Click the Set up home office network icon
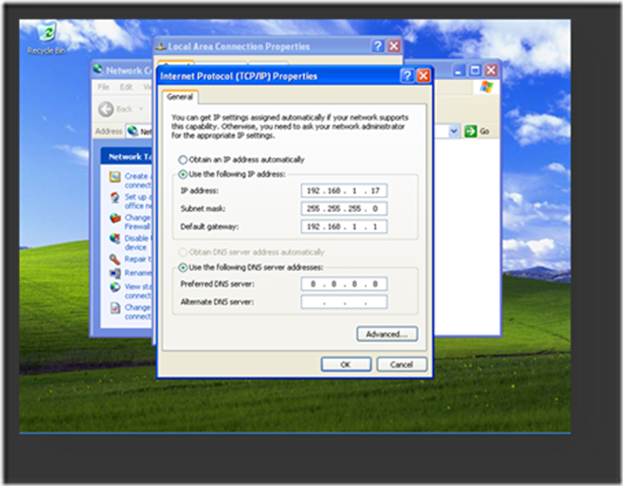 tap(115, 197)
